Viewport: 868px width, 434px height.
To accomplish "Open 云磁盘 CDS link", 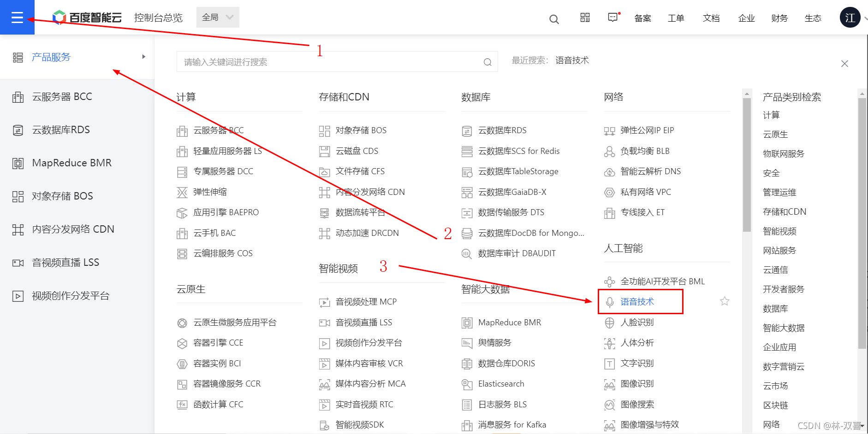I will [x=357, y=151].
